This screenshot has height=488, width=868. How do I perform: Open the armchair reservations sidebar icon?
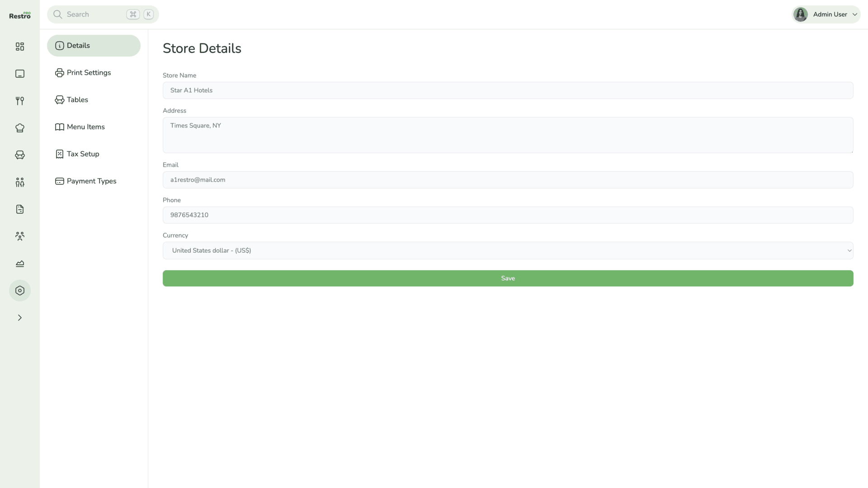(20, 155)
